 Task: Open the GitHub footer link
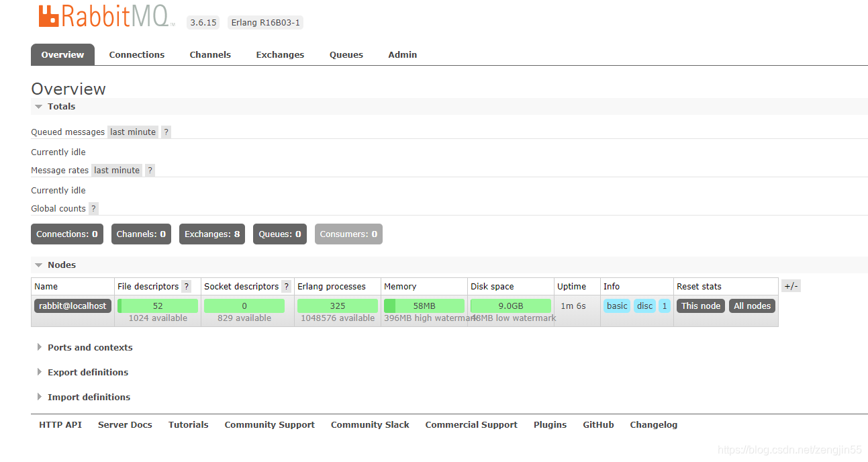pyautogui.click(x=599, y=425)
